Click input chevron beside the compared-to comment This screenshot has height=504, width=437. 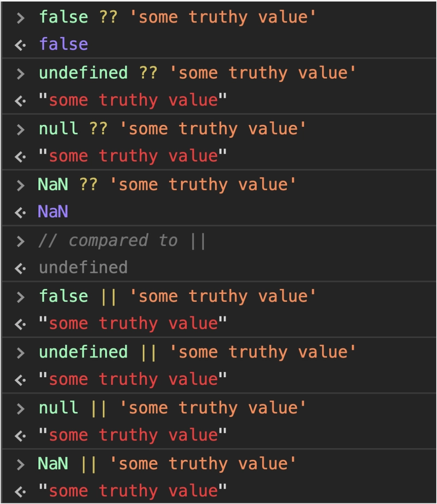click(x=21, y=242)
